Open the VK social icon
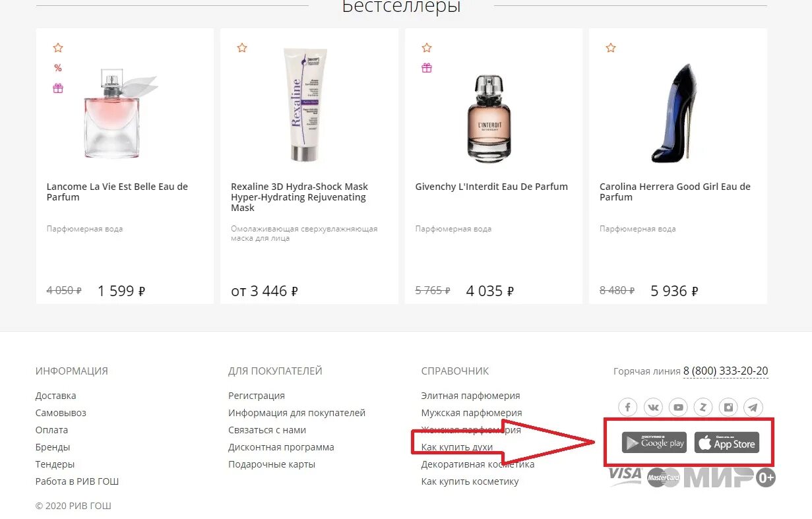The height and width of the screenshot is (519, 812). (653, 407)
